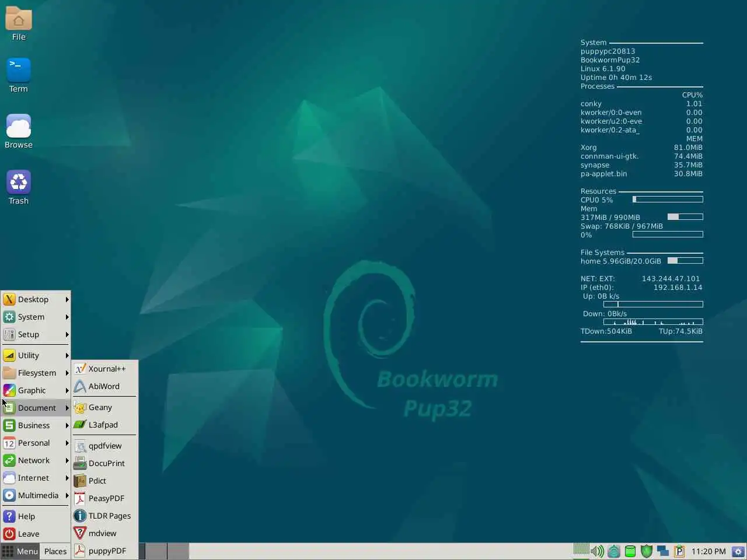Click the 'BookwormPup32' Conky system text

point(610,60)
